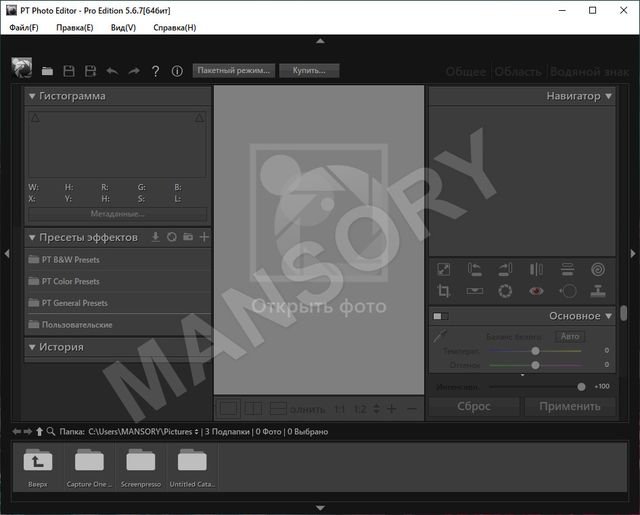Collapse the Гистограмма panel

point(32,96)
